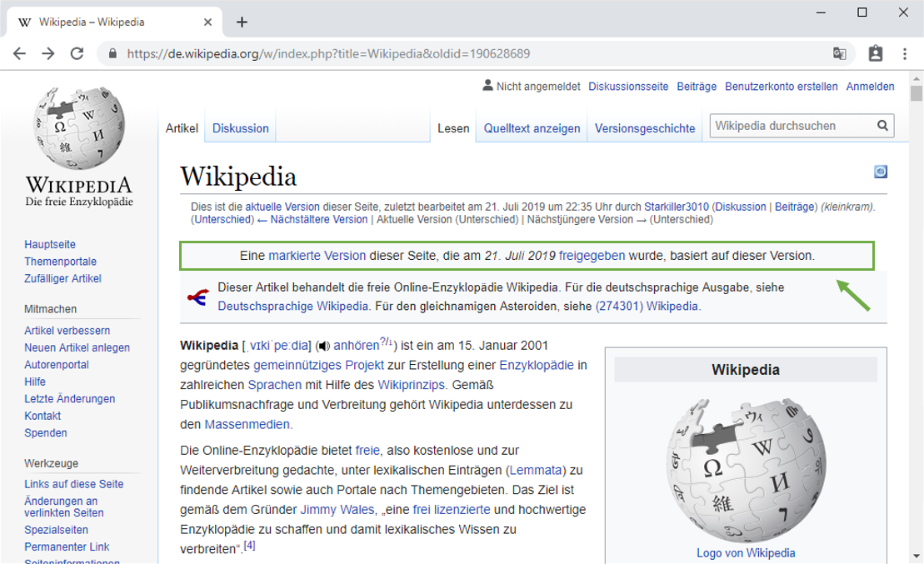
Task: Go back with the browser back arrow
Action: pyautogui.click(x=19, y=53)
